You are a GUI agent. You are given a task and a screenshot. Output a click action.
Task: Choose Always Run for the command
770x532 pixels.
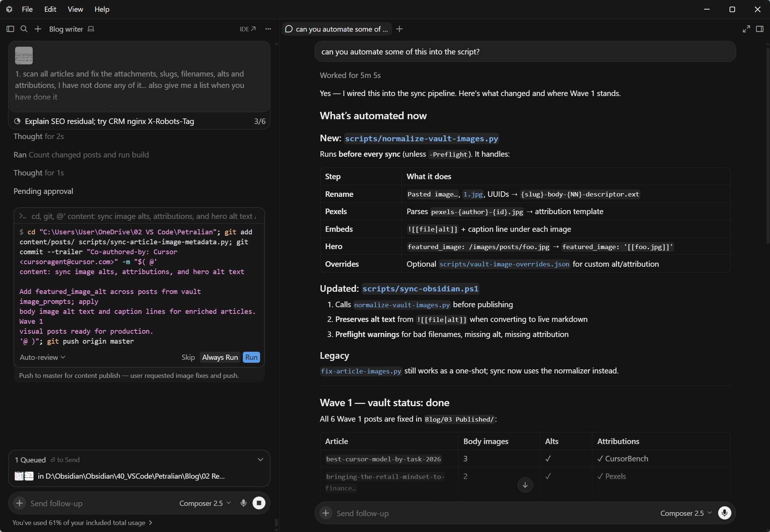(220, 357)
